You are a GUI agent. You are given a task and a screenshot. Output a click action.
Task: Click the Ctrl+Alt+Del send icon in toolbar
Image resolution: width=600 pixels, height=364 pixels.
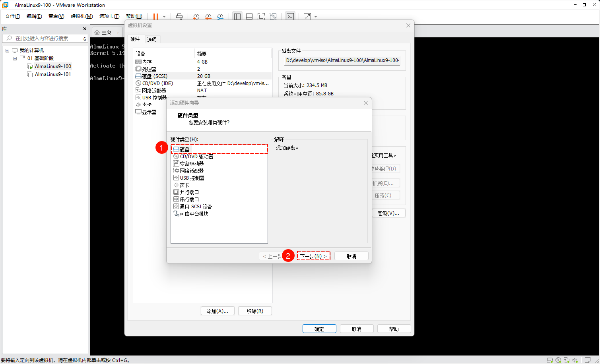coord(179,16)
